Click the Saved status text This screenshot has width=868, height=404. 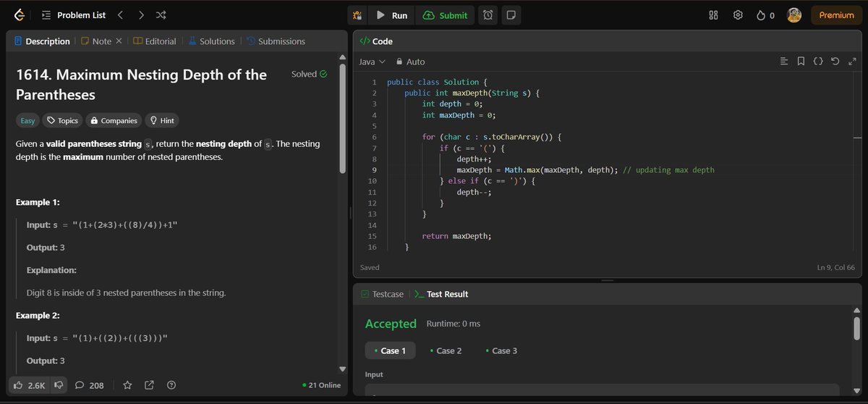[370, 267]
